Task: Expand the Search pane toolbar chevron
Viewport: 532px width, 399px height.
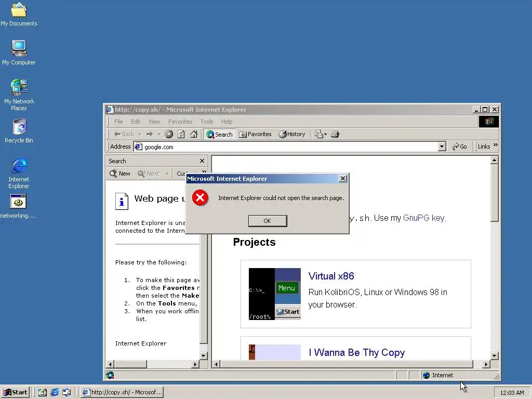Action: click(x=204, y=172)
